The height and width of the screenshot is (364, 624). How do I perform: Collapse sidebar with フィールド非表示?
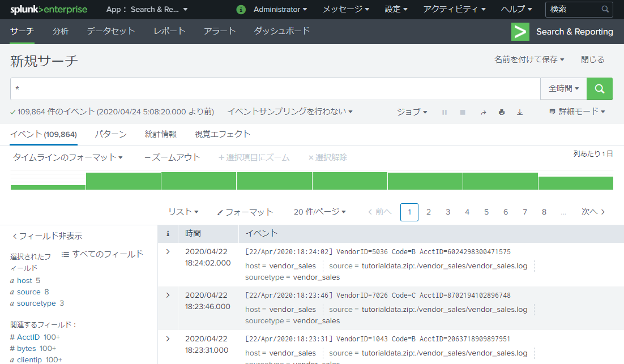pyautogui.click(x=48, y=236)
